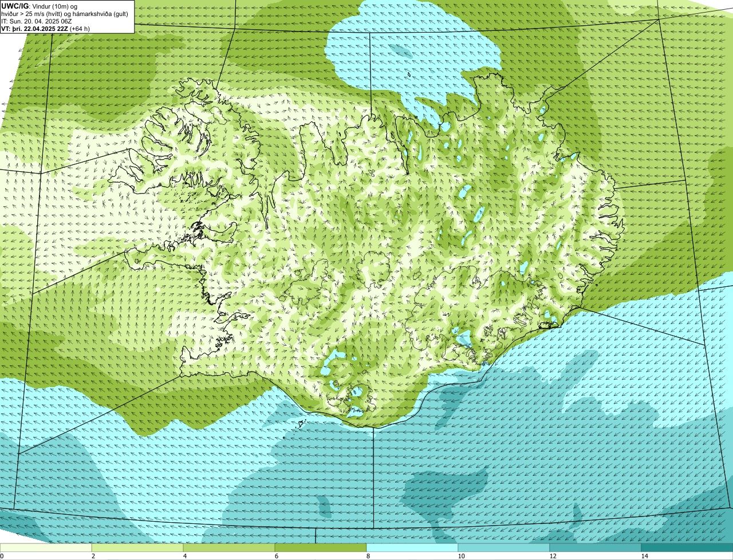Click the '2' label on the colour scale

click(x=93, y=556)
